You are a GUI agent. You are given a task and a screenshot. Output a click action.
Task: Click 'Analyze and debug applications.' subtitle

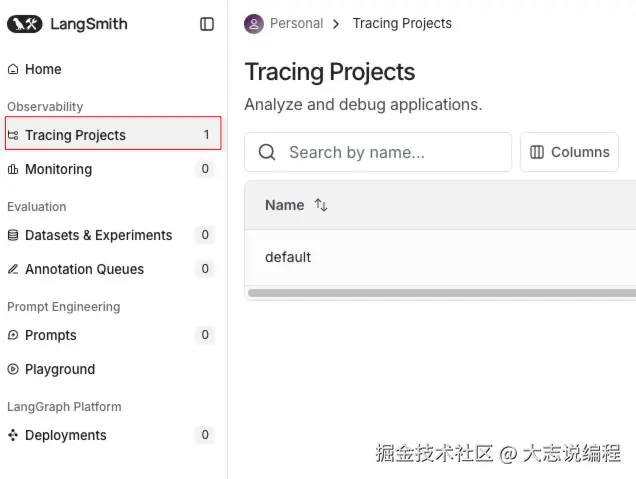pyautogui.click(x=363, y=105)
